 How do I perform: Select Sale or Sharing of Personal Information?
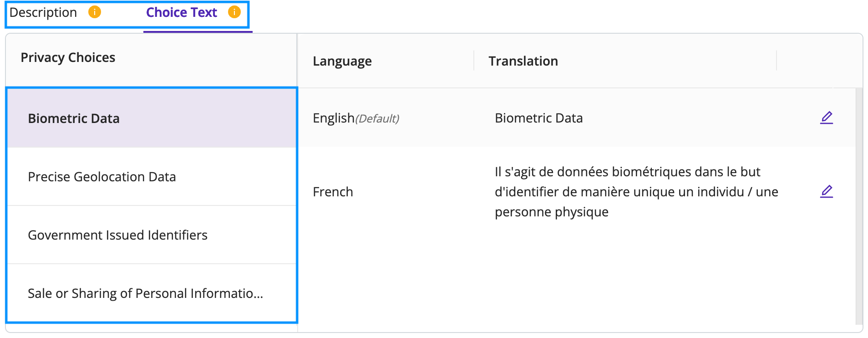coord(152,293)
